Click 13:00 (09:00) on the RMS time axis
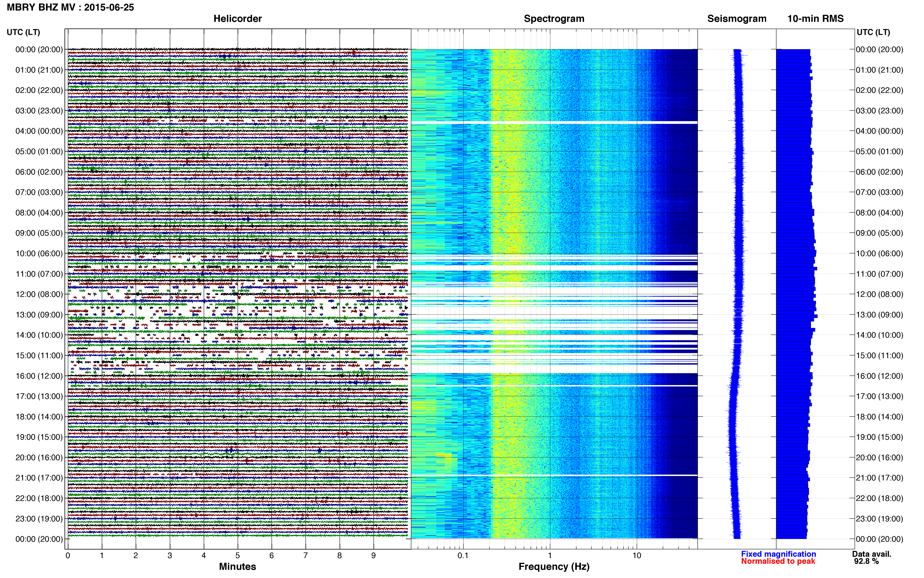Image resolution: width=924 pixels, height=578 pixels. tap(879, 315)
